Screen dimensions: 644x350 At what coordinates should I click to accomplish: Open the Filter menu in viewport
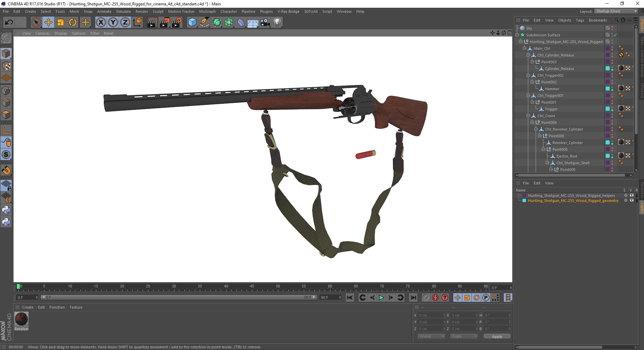tap(95, 33)
